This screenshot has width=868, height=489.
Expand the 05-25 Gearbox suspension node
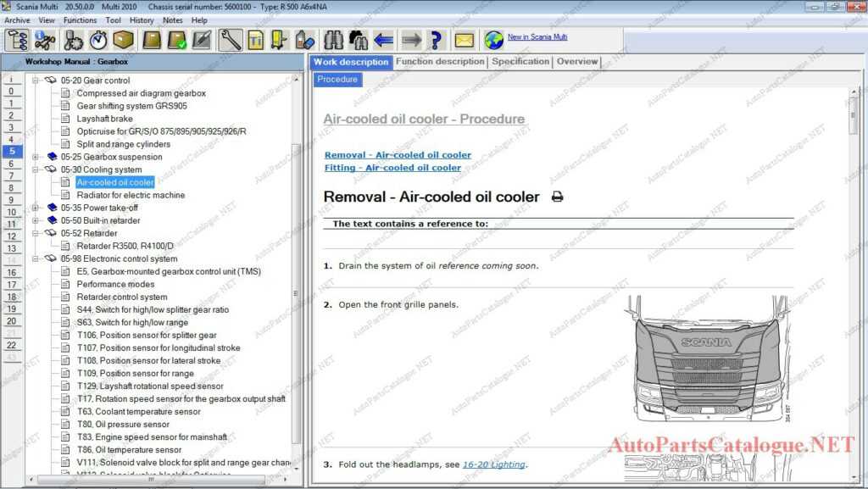[36, 157]
